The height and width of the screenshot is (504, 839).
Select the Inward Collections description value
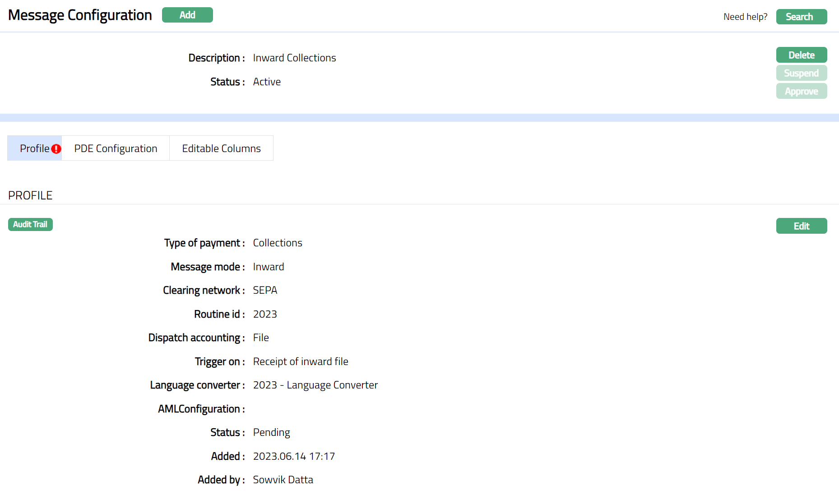[294, 58]
